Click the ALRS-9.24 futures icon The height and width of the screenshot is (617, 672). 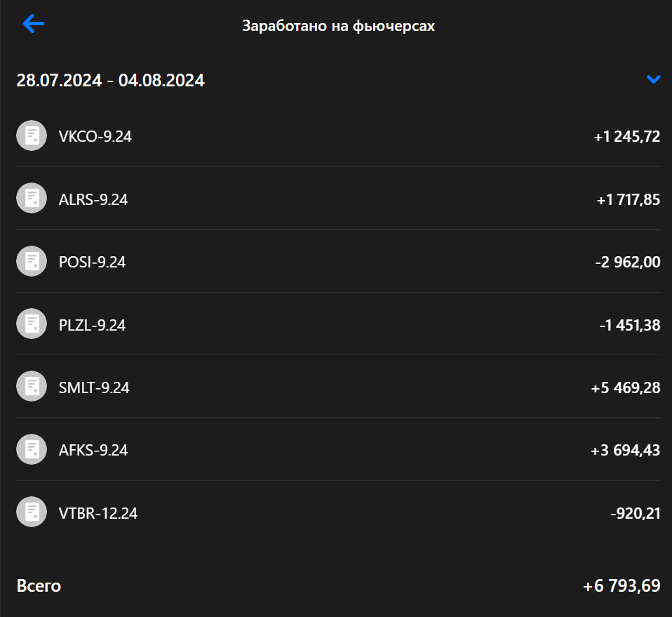32,198
